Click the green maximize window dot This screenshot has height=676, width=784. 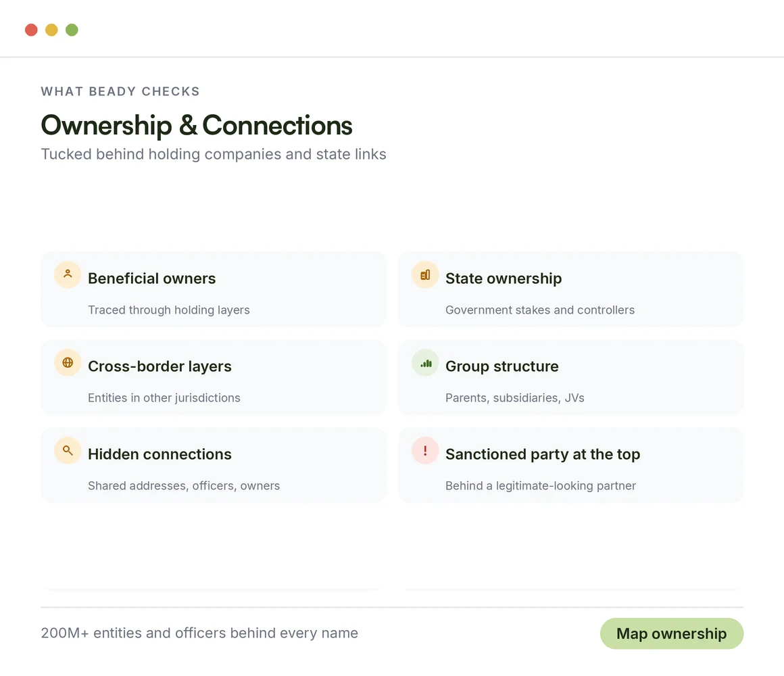click(x=72, y=30)
